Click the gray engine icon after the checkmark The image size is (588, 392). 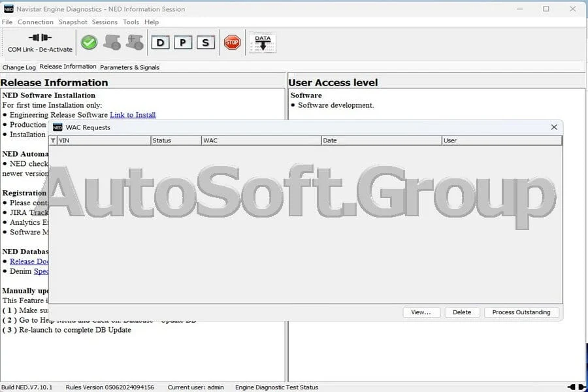tap(112, 42)
